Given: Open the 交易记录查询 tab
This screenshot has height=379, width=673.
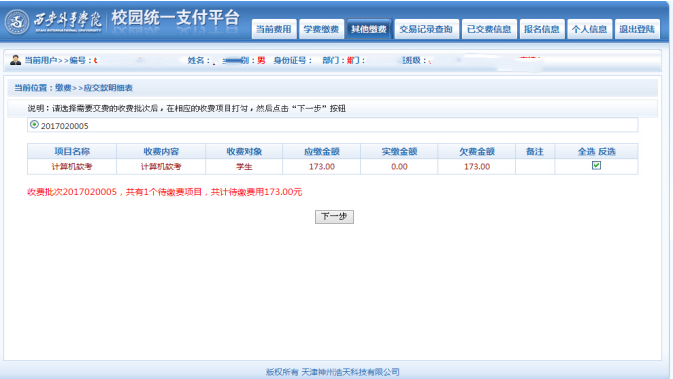Looking at the screenshot, I should [x=426, y=29].
